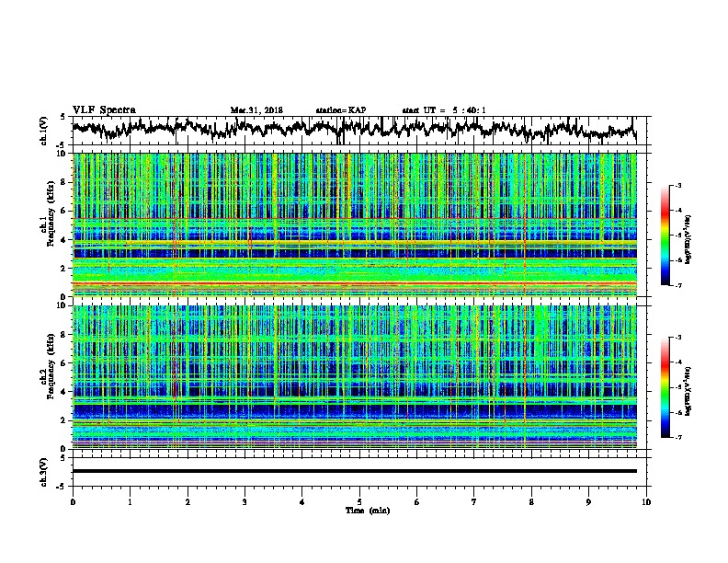Click lower colorbar label 'log(PSD)(V²/Hz)'

click(688, 392)
